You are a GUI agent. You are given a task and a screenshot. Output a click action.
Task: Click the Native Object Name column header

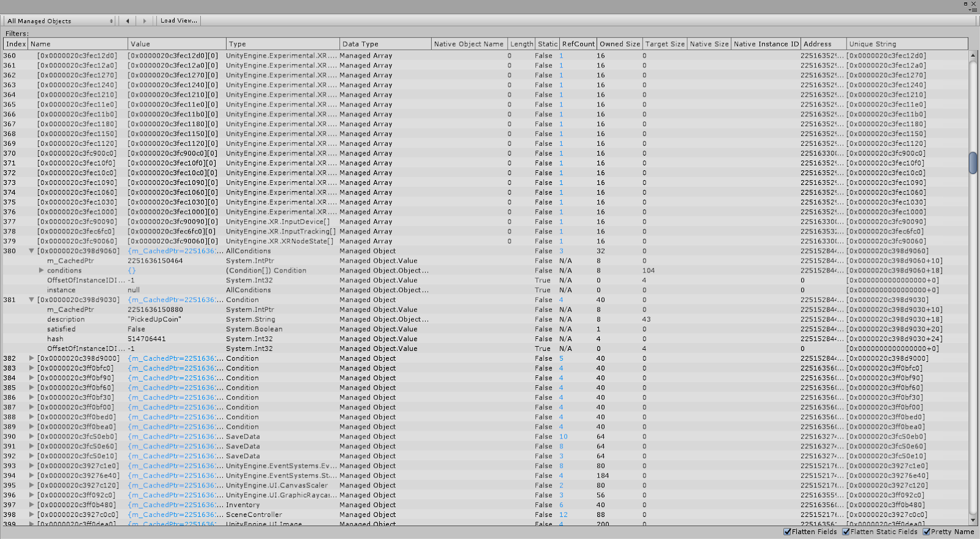(x=469, y=44)
